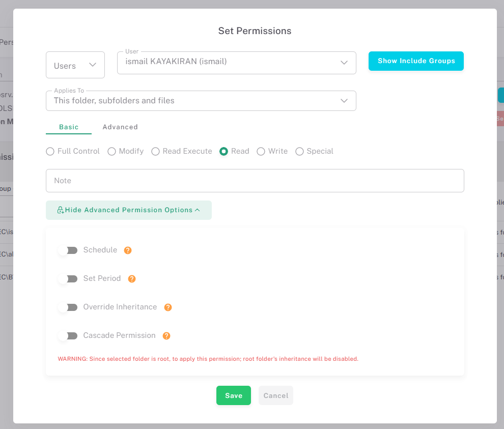Turn on the Set Period toggle
This screenshot has height=429, width=504.
[x=68, y=279]
